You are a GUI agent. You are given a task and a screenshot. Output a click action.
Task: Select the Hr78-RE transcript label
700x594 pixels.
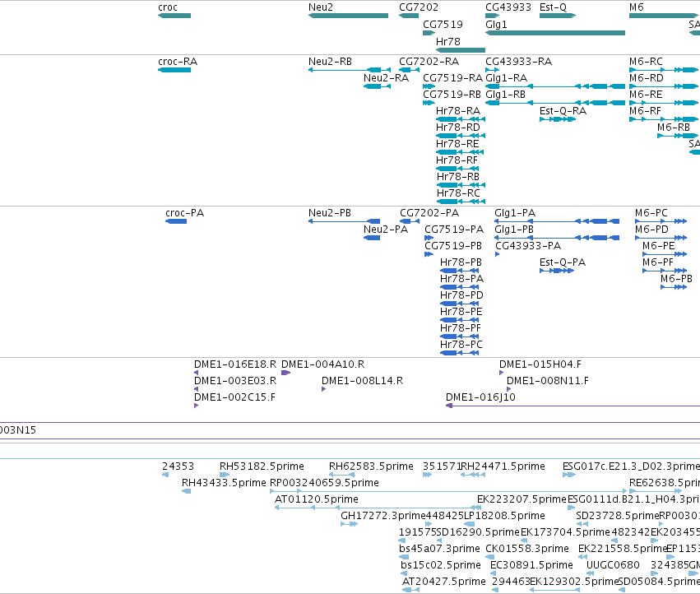pos(457,144)
